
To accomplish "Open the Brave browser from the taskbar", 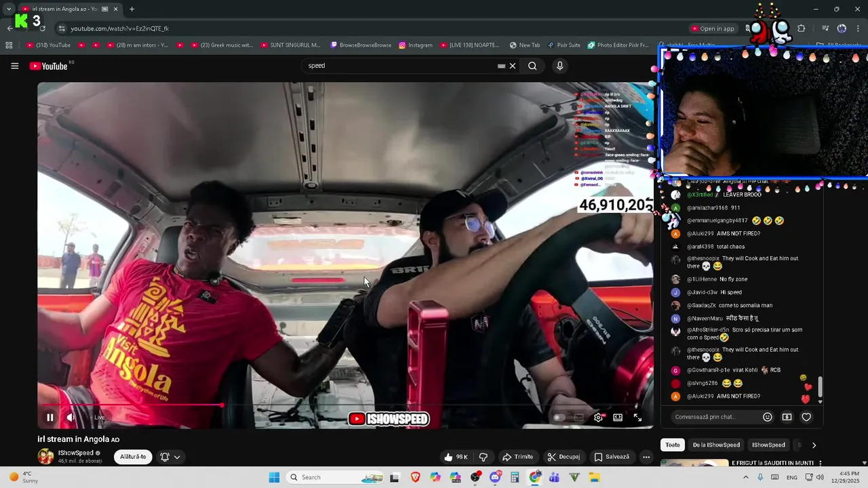I will pos(415,477).
